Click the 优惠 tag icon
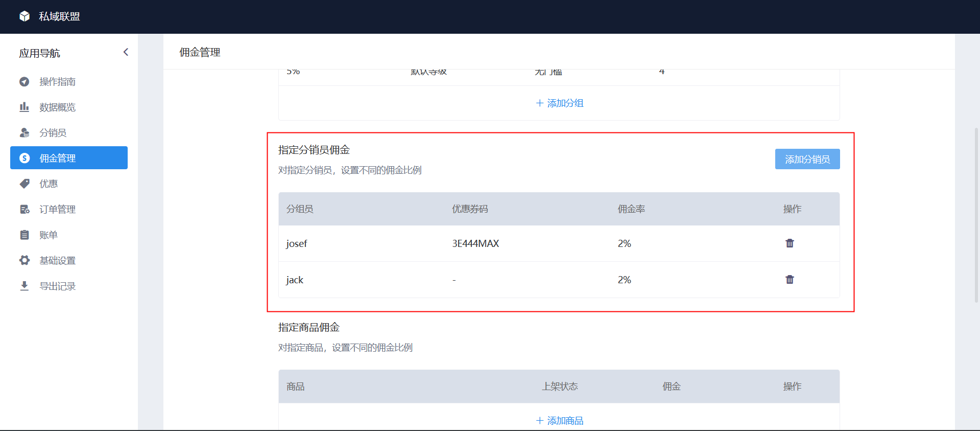The image size is (980, 431). tap(25, 184)
